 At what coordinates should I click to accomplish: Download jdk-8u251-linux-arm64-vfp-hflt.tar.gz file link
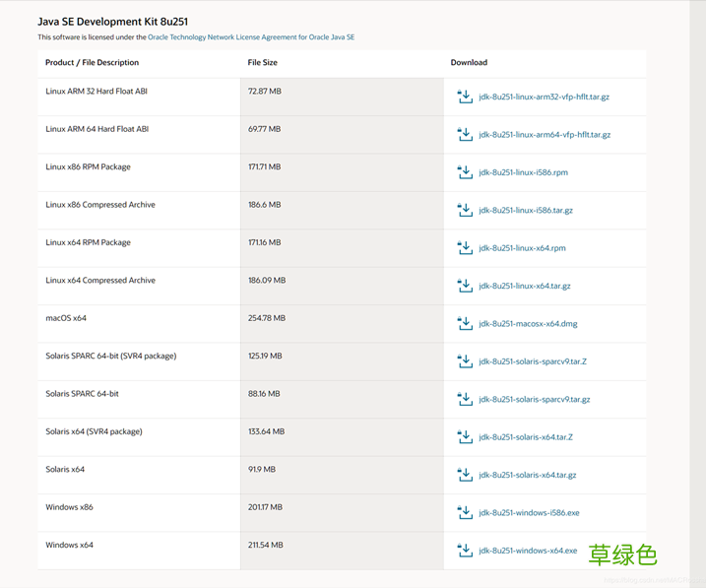(x=545, y=135)
